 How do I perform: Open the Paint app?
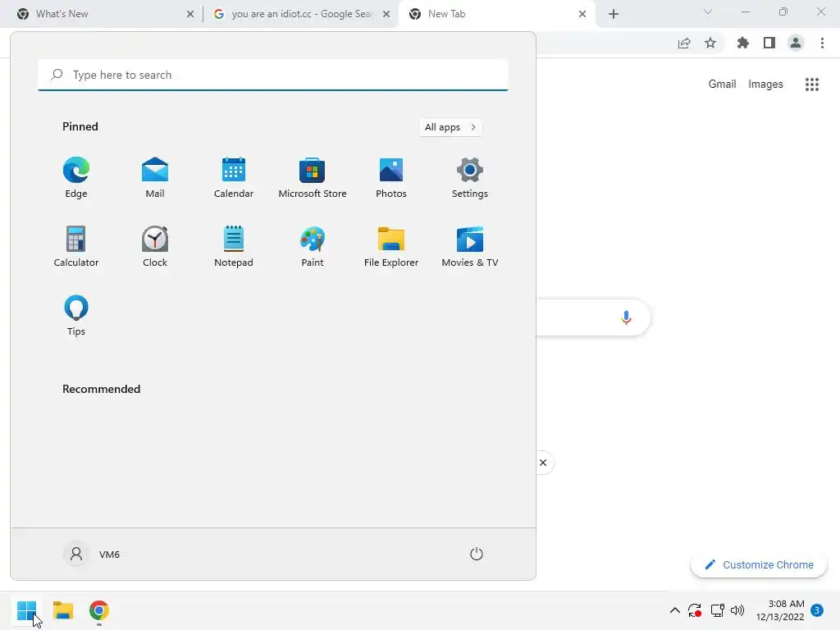313,246
